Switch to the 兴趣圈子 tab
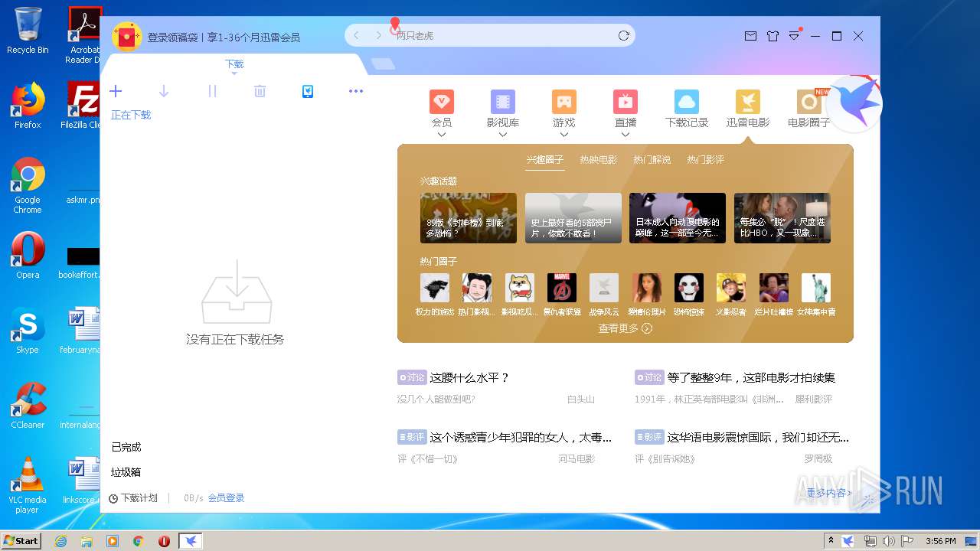Image resolution: width=980 pixels, height=551 pixels. pyautogui.click(x=544, y=159)
